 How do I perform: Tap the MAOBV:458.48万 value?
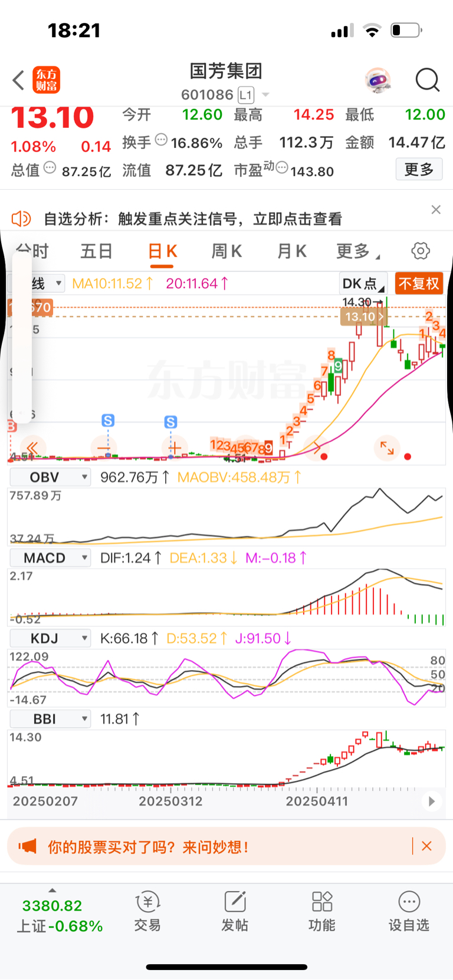(239, 477)
